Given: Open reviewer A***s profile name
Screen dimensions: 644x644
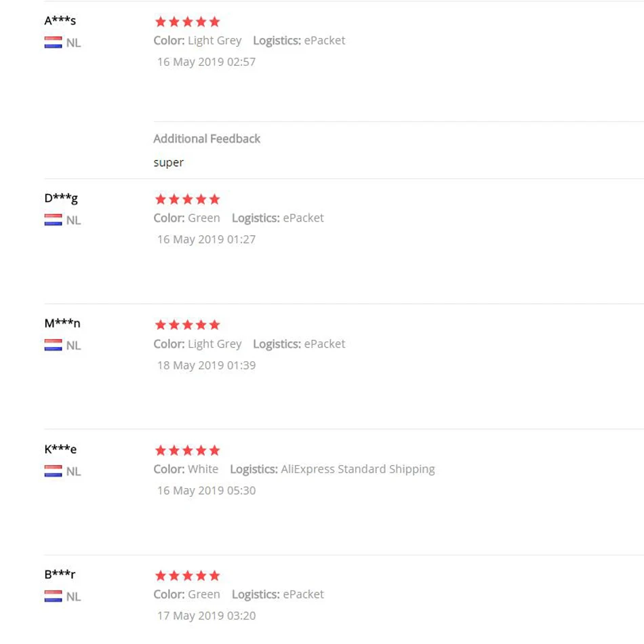Looking at the screenshot, I should 60,20.
